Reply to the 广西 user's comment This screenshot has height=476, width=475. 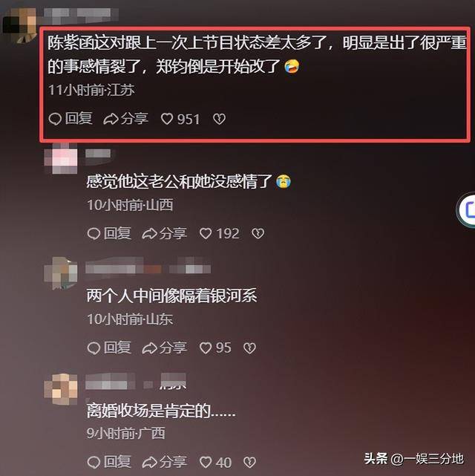pos(109,462)
